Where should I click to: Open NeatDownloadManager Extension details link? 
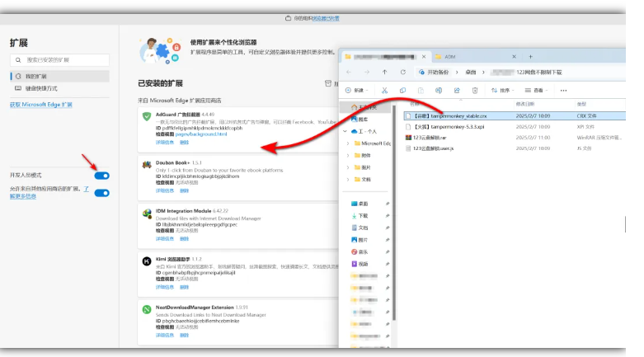[x=165, y=336]
